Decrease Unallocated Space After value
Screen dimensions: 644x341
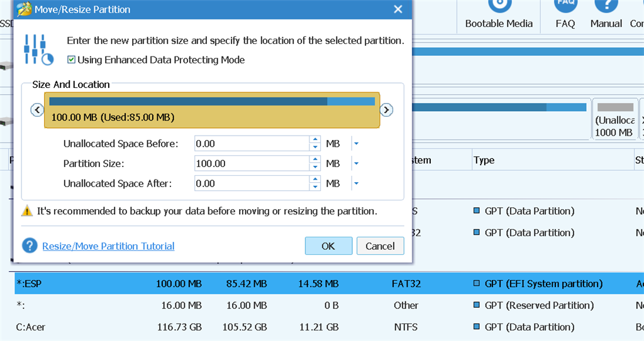[315, 187]
